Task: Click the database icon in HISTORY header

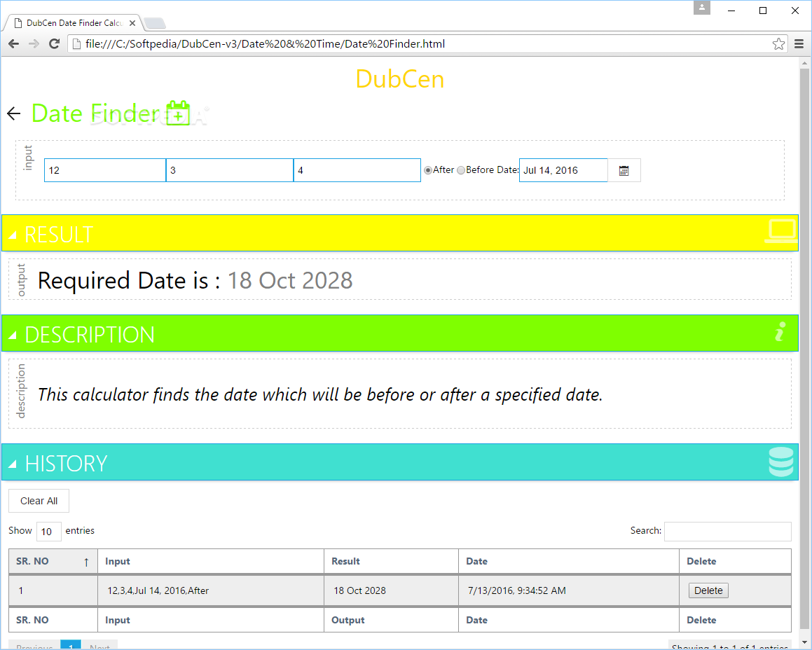Action: [781, 462]
